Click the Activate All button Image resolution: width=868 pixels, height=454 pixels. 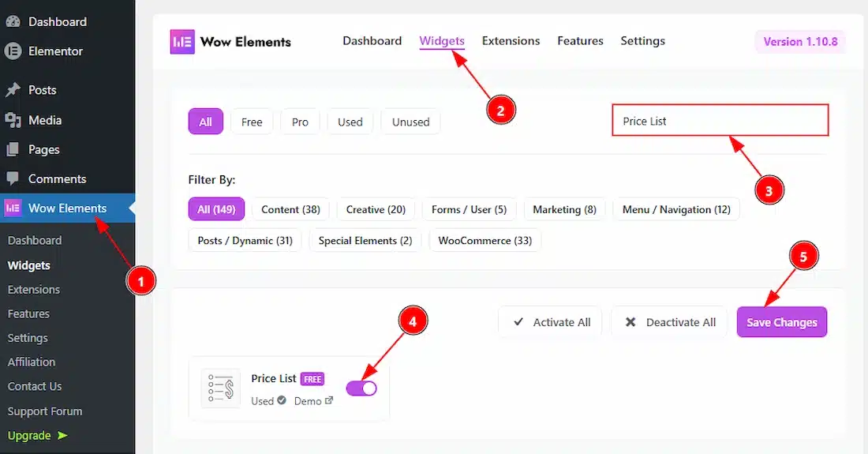pyautogui.click(x=551, y=322)
